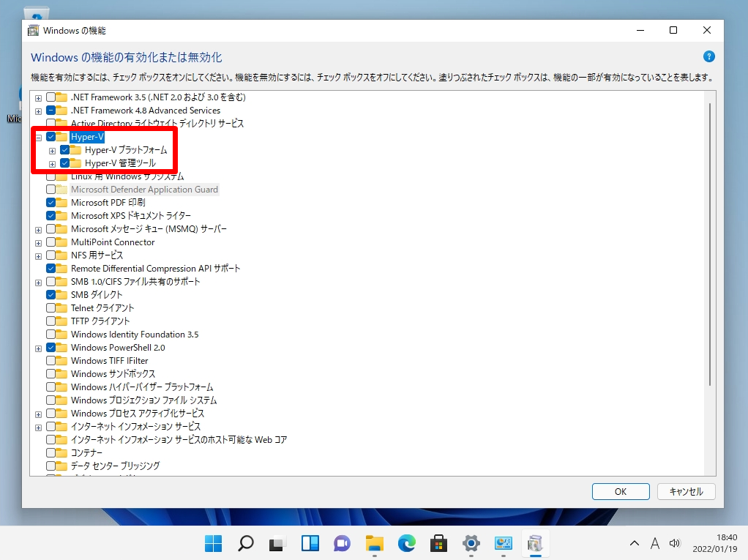The image size is (748, 560).
Task: Select Microsoft Defender Application Guard row
Action: click(x=144, y=190)
